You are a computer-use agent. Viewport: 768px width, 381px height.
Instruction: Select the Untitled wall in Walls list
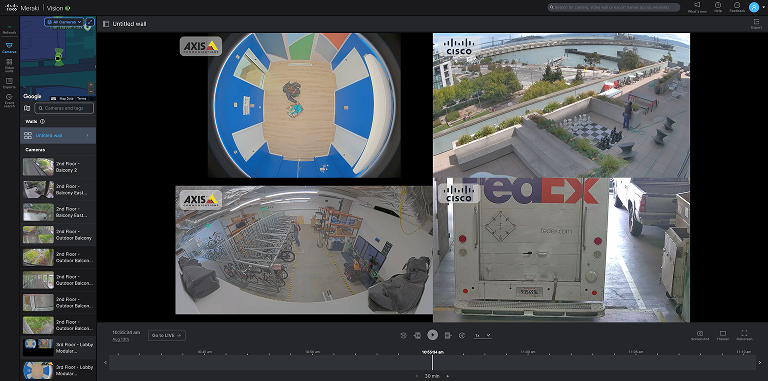(x=58, y=136)
